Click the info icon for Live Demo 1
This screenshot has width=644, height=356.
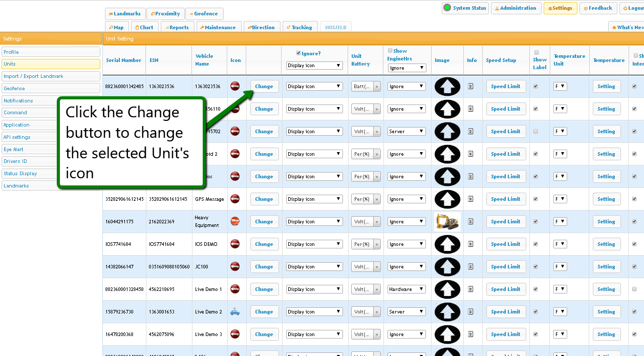point(470,289)
